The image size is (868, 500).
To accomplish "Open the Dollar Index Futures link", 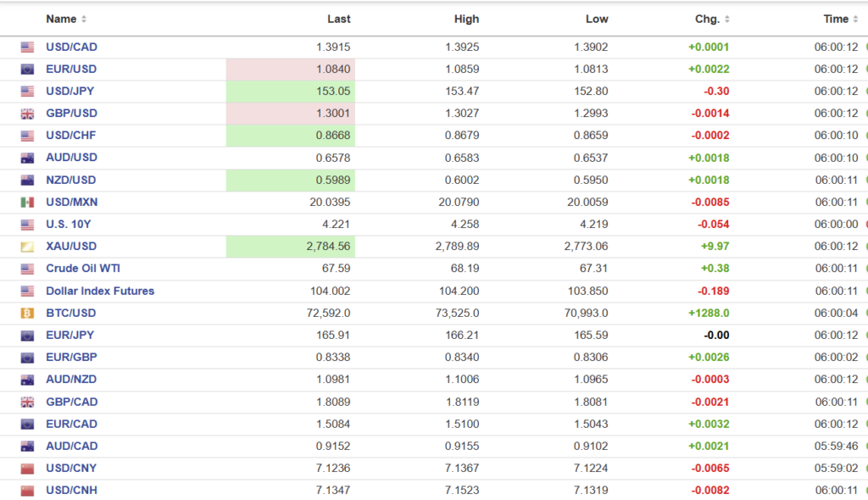I will [x=100, y=291].
